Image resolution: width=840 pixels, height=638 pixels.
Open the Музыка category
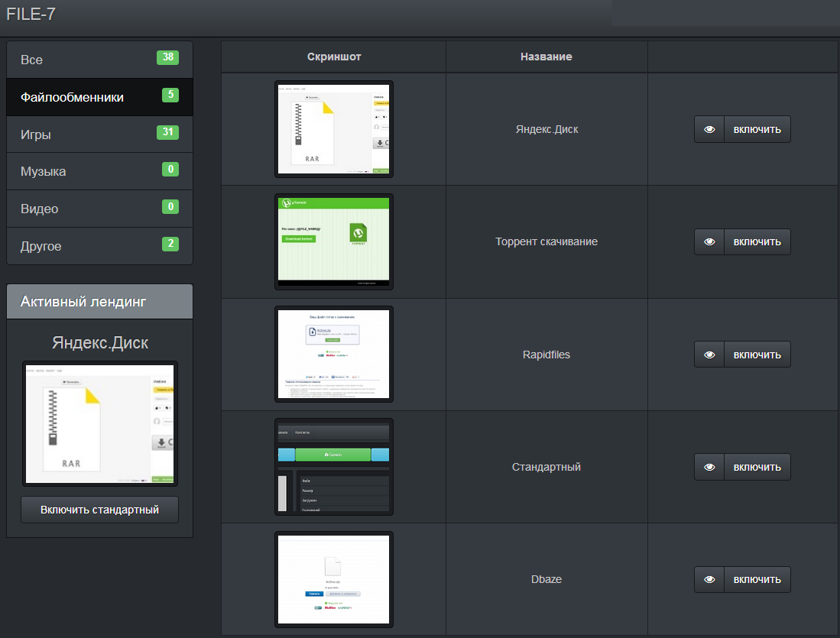tap(99, 171)
